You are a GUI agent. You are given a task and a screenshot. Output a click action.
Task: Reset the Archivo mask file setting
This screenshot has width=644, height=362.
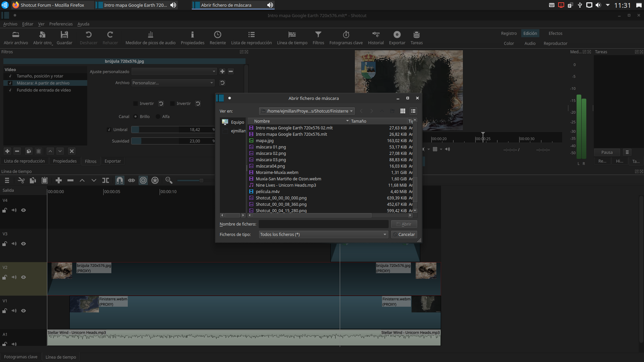[222, 83]
